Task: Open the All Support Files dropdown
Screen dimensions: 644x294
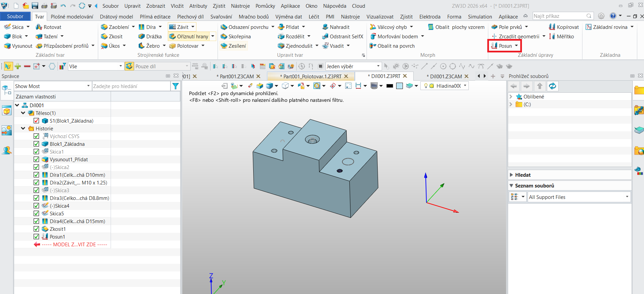Action: tap(579, 197)
